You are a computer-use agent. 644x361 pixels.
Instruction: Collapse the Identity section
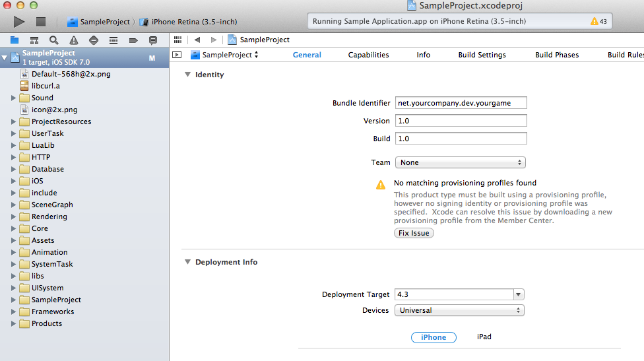[187, 75]
